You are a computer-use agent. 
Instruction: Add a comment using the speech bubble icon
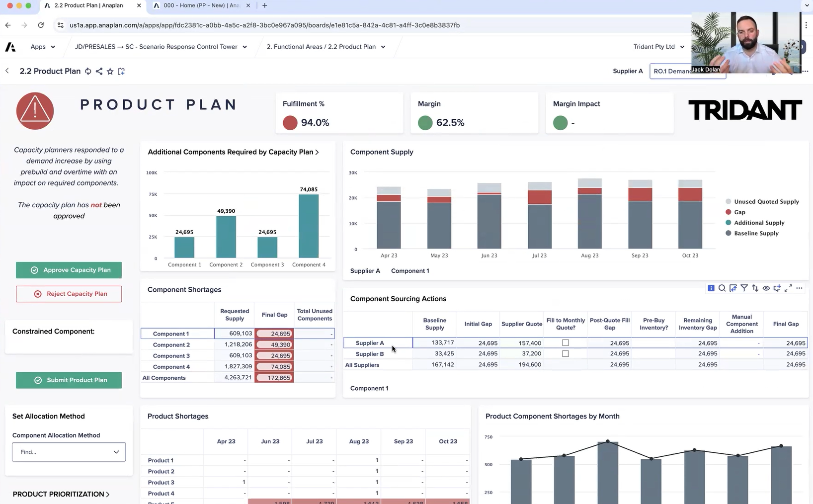pos(777,288)
